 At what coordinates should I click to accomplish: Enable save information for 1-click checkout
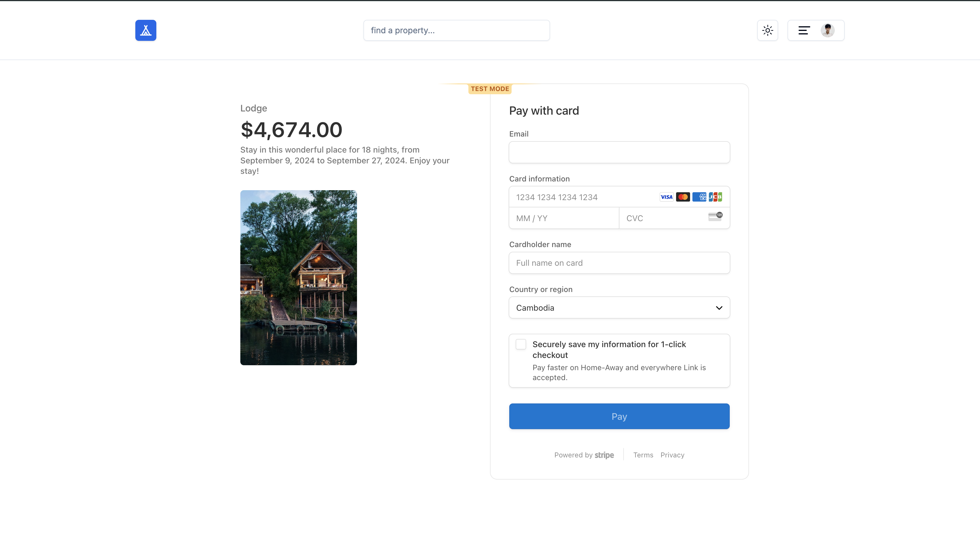coord(521,344)
